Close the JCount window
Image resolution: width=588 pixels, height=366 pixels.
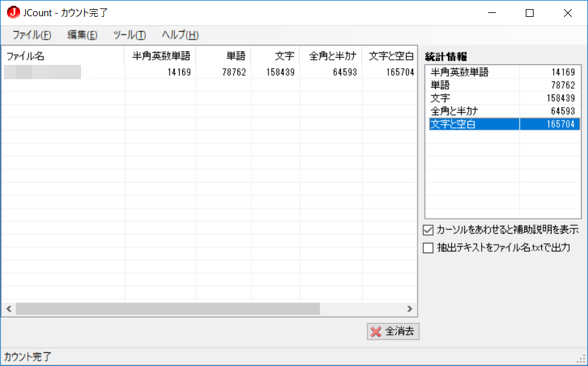[567, 13]
